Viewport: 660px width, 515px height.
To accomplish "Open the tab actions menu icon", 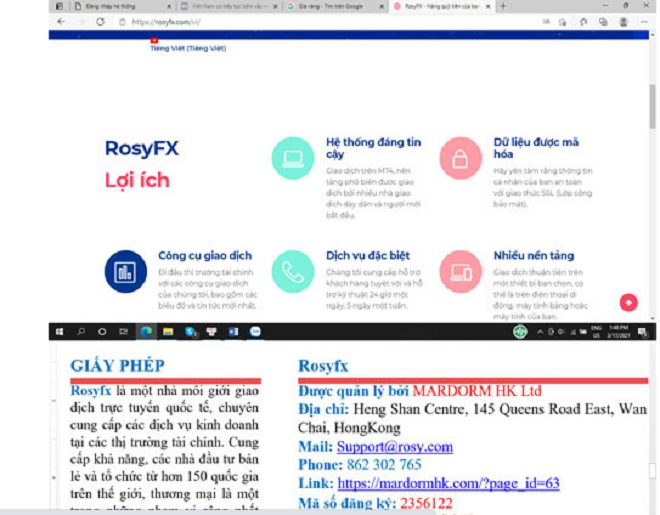I will point(60,6).
